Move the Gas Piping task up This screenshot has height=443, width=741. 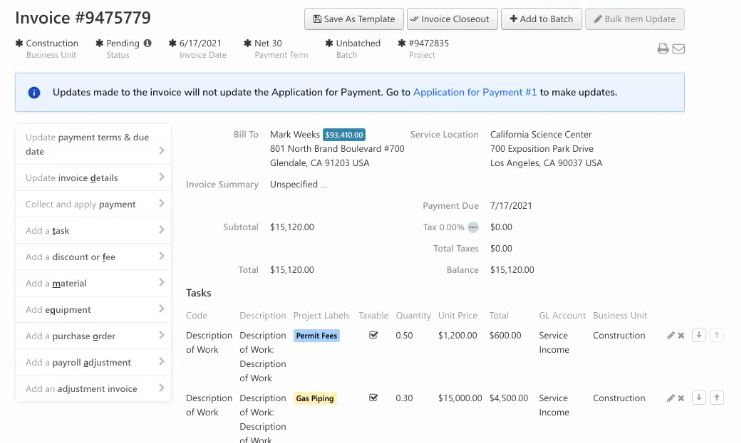pos(717,398)
